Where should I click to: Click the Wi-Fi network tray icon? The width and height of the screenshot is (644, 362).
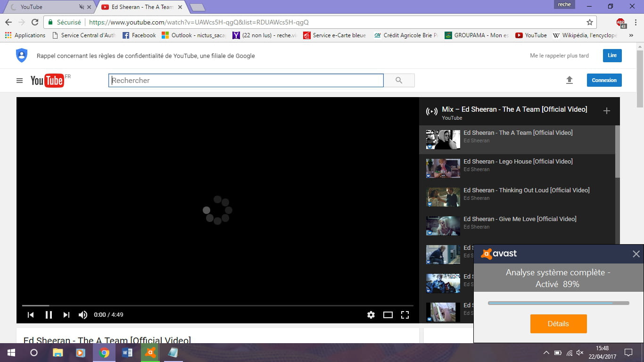(570, 353)
